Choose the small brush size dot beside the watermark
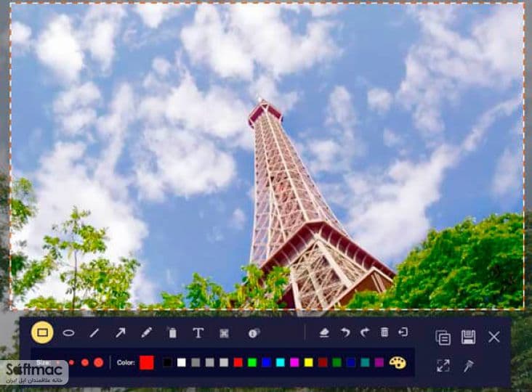 (71, 362)
